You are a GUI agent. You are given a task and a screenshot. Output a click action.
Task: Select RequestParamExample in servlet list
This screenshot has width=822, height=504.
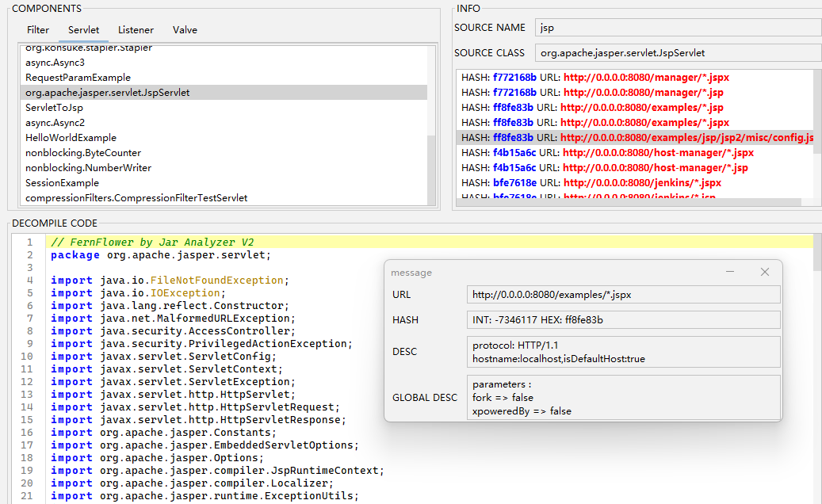point(78,78)
